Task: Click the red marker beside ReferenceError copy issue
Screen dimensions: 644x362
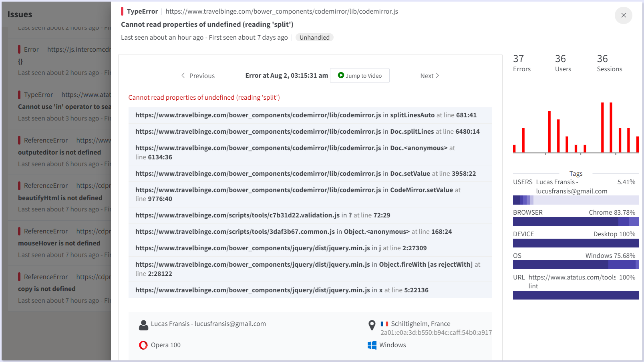Action: [x=20, y=276]
